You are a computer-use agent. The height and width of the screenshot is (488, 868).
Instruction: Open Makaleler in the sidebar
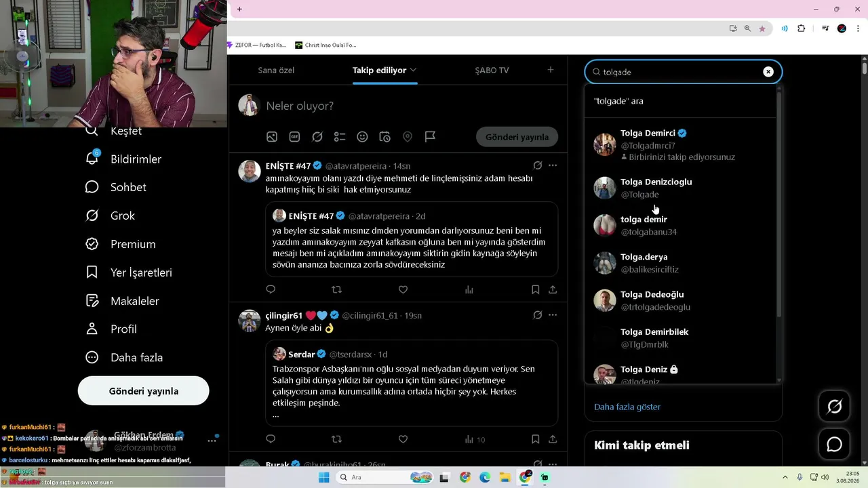point(122,301)
